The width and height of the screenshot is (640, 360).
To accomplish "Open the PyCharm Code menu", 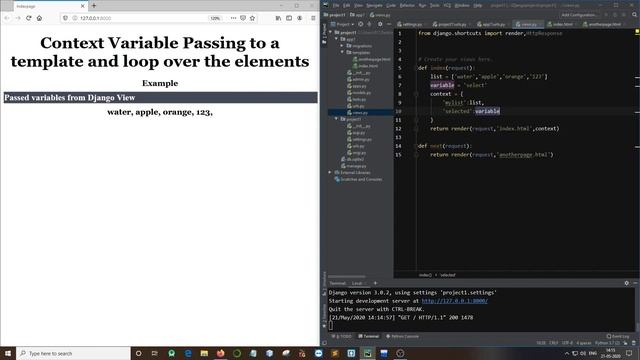I will point(391,5).
